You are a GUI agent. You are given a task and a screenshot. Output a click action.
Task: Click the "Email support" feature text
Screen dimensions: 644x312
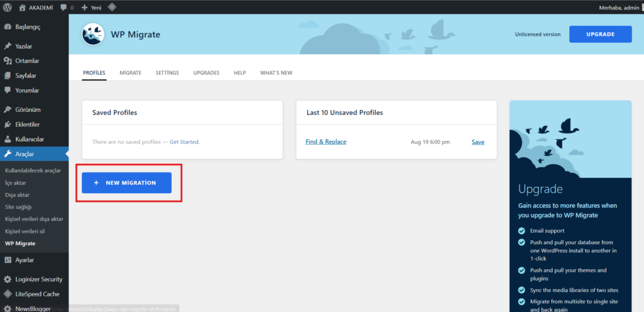tap(547, 231)
